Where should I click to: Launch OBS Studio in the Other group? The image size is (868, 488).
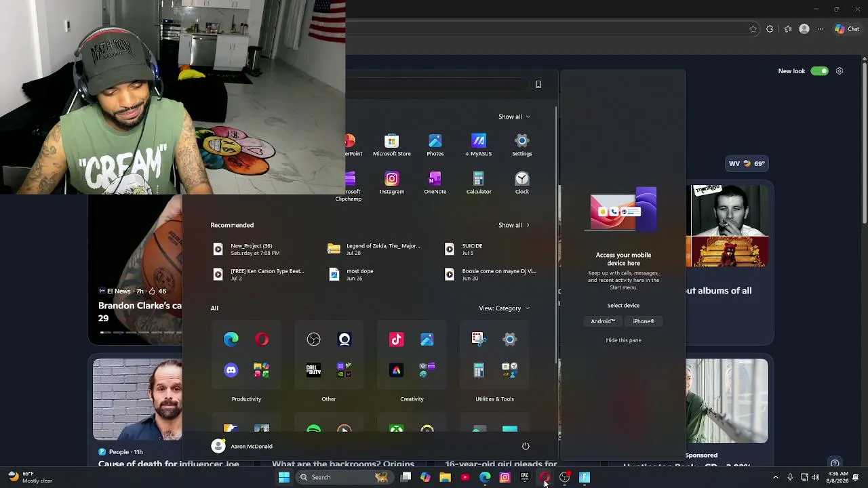click(x=313, y=339)
